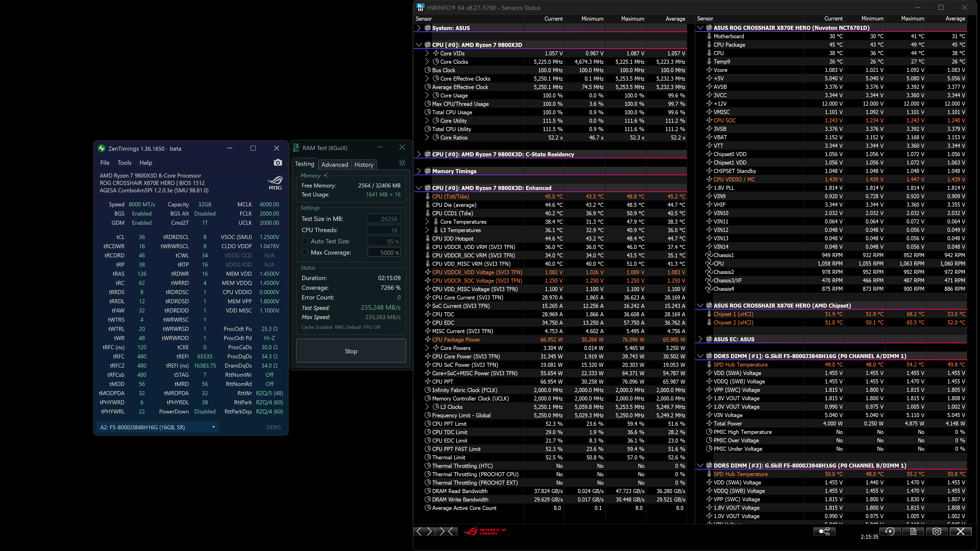Click the ZenTimings screenshot camera icon
This screenshot has width=980, height=551.
(x=278, y=162)
